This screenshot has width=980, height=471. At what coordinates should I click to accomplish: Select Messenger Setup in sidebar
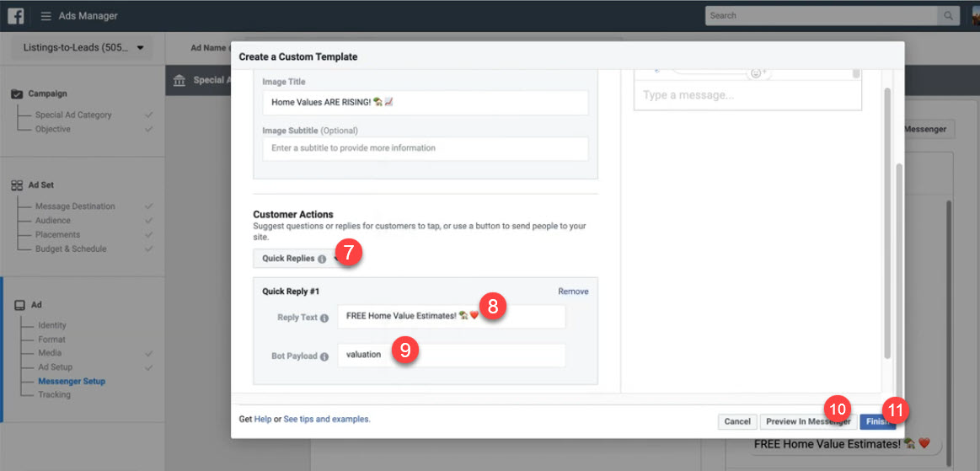pos(72,381)
